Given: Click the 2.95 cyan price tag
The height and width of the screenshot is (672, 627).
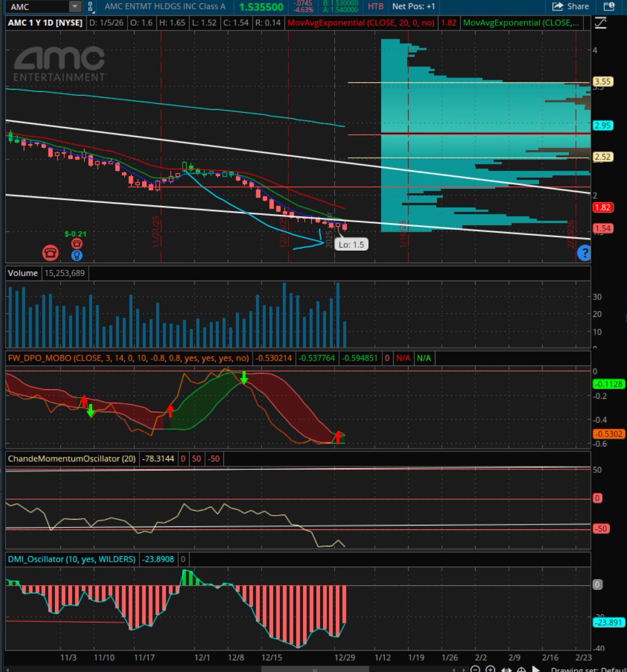Looking at the screenshot, I should pyautogui.click(x=602, y=125).
